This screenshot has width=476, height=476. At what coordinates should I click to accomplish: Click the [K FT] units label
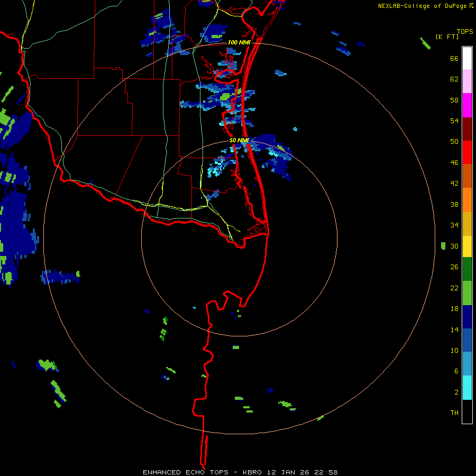point(447,36)
